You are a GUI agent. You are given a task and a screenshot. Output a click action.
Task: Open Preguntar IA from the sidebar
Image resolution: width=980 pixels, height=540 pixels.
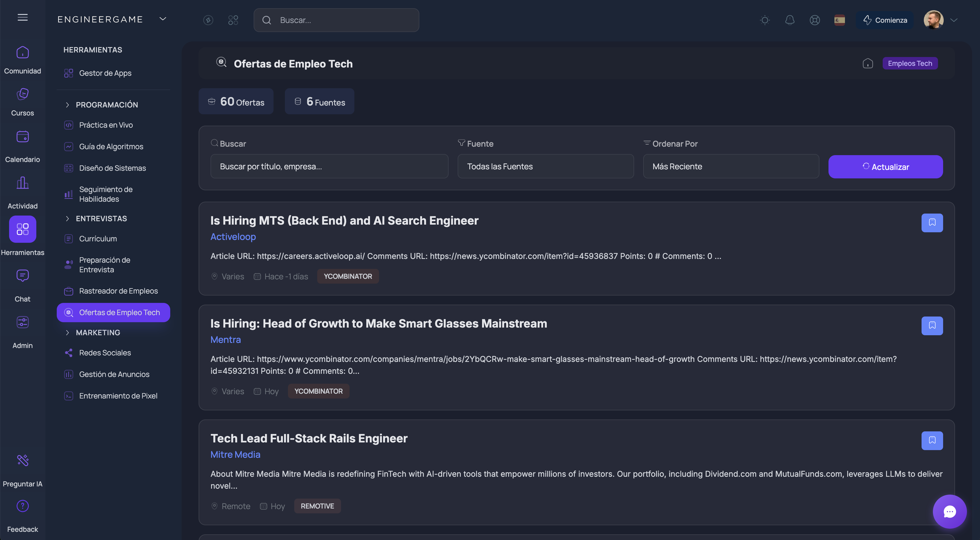click(x=22, y=468)
